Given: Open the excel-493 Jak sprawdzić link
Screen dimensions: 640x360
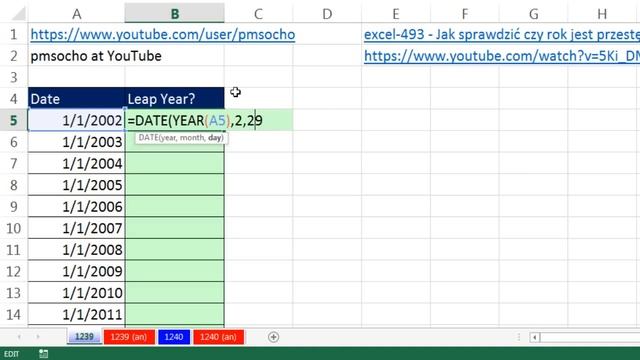Looking at the screenshot, I should coord(502,35).
